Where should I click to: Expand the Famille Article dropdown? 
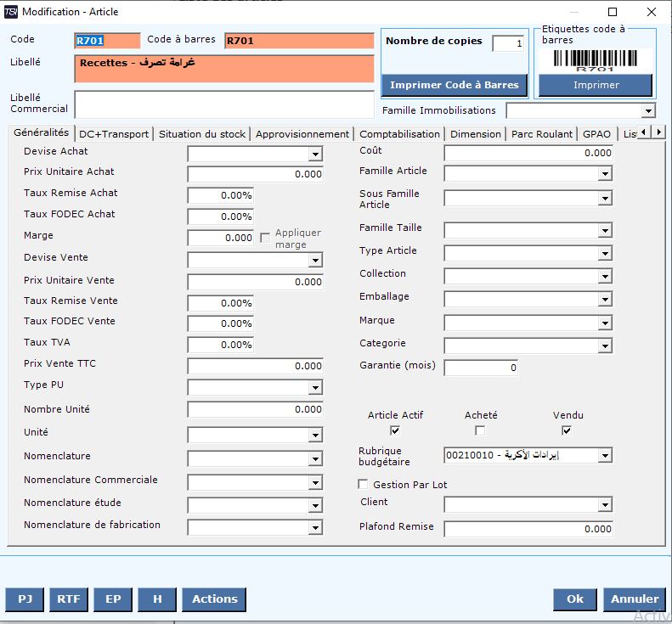pyautogui.click(x=605, y=174)
